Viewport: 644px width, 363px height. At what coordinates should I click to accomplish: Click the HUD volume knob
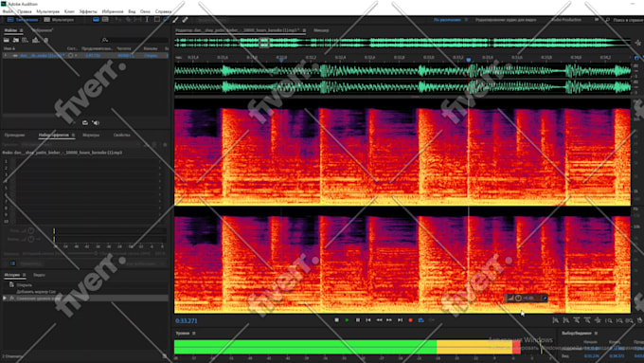coord(518,298)
